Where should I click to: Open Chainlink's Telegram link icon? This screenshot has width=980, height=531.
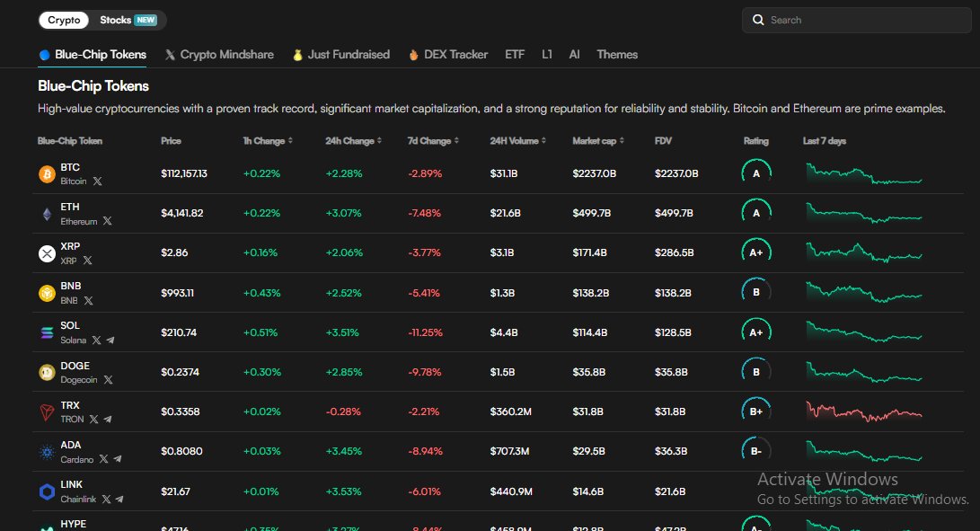[119, 499]
